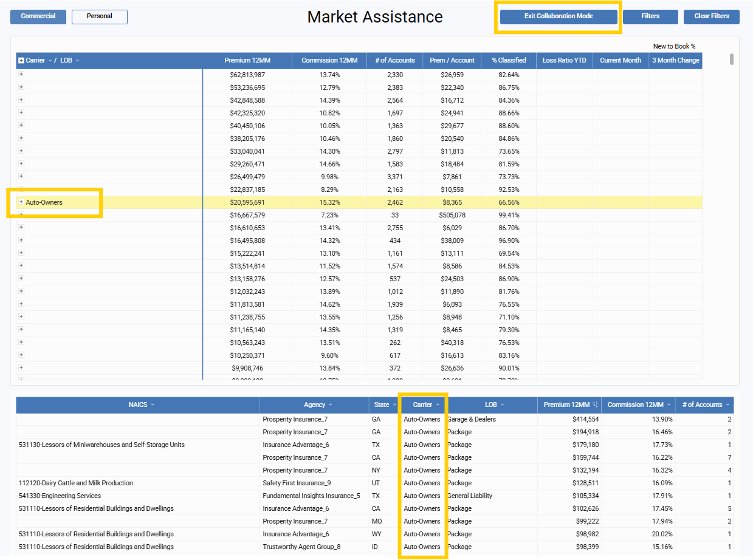
Task: Switch to the Personal view
Action: pos(99,16)
